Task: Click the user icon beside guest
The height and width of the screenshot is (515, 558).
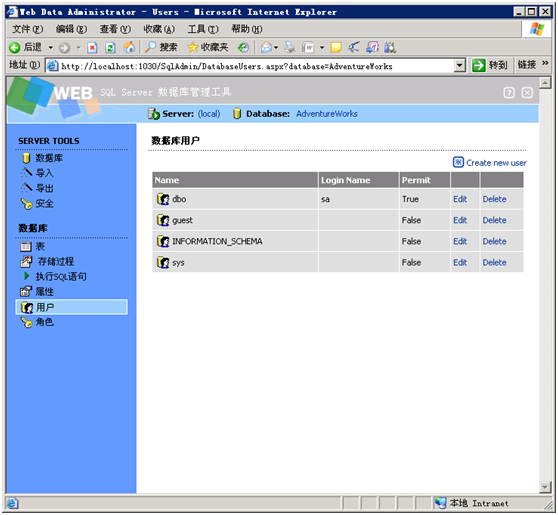Action: (163, 220)
